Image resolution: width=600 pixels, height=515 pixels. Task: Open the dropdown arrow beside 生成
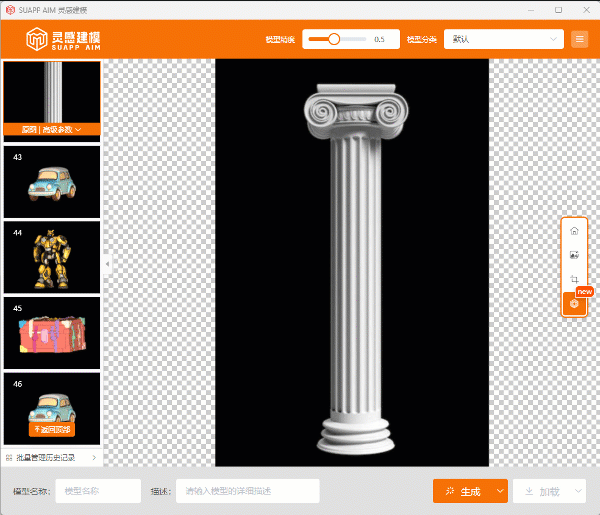point(500,491)
